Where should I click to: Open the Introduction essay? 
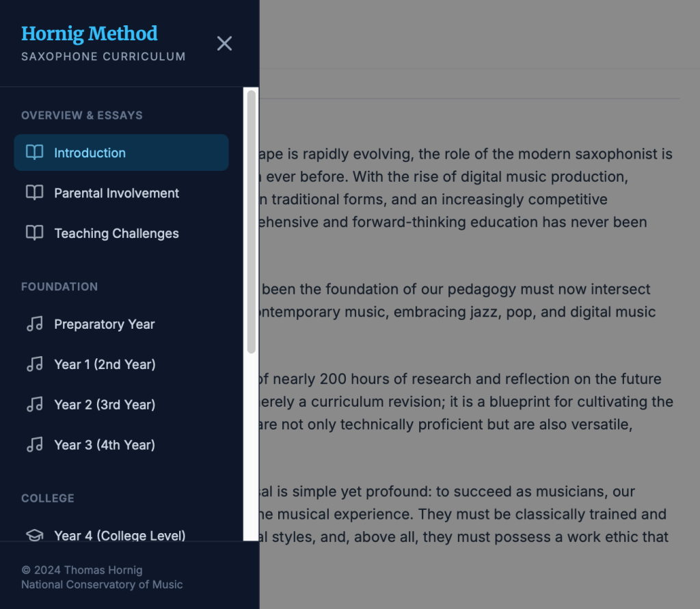pyautogui.click(x=90, y=152)
